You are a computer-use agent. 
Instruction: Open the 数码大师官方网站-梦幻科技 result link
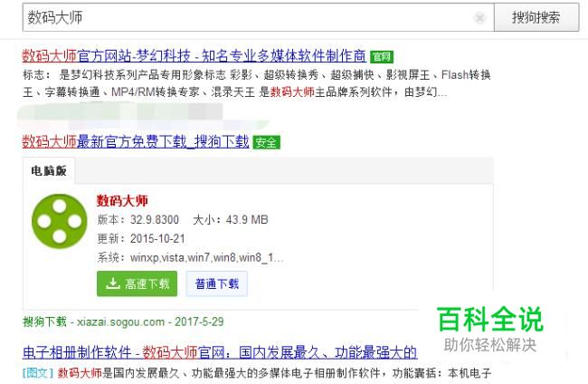click(194, 56)
